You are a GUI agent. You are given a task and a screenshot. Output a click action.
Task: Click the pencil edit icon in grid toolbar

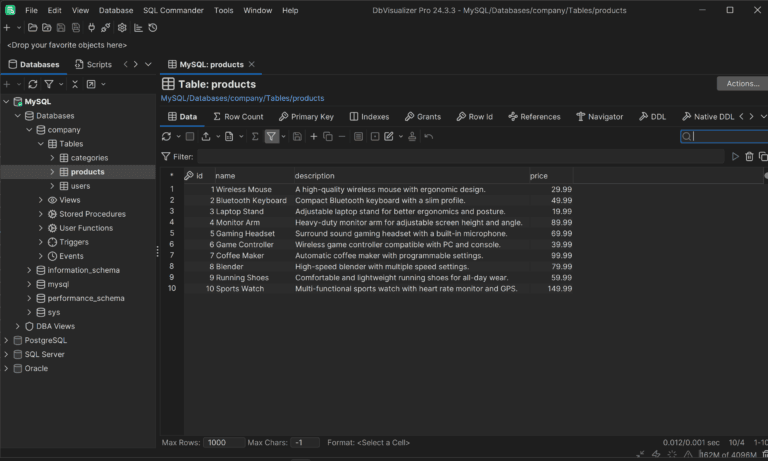coord(389,137)
